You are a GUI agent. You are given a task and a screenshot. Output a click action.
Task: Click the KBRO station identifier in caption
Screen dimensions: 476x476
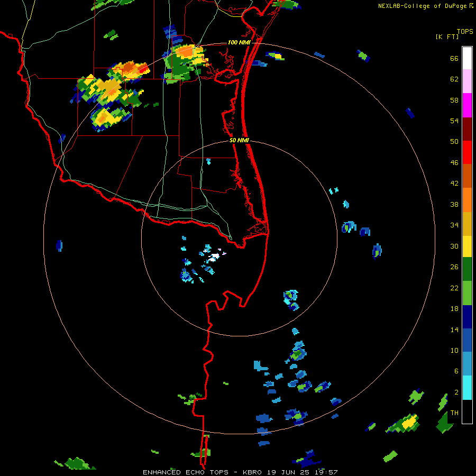point(253,472)
